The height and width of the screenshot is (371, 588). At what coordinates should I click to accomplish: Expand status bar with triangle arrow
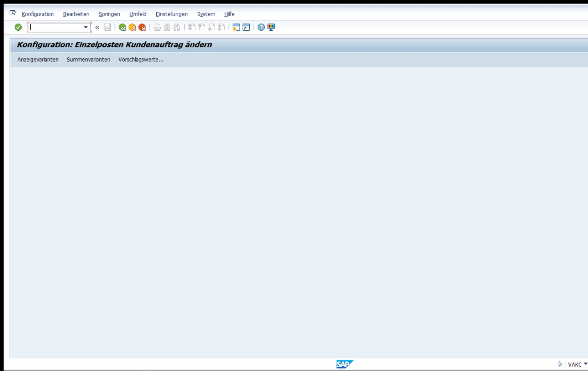click(x=560, y=364)
